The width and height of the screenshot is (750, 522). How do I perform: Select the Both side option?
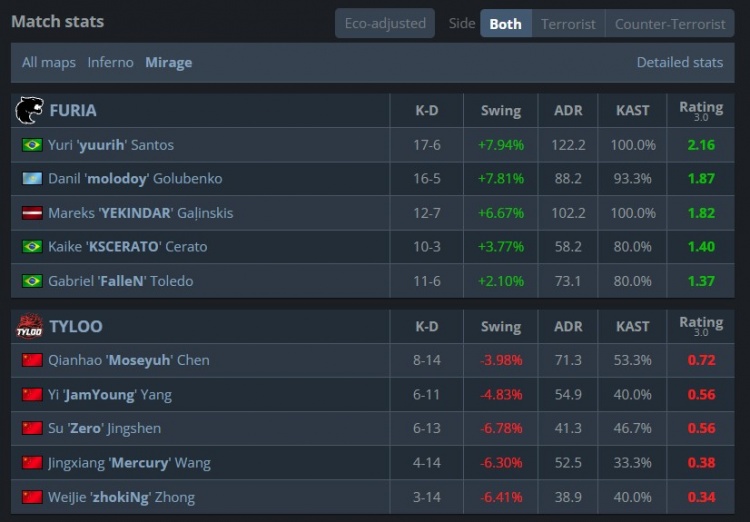[506, 23]
